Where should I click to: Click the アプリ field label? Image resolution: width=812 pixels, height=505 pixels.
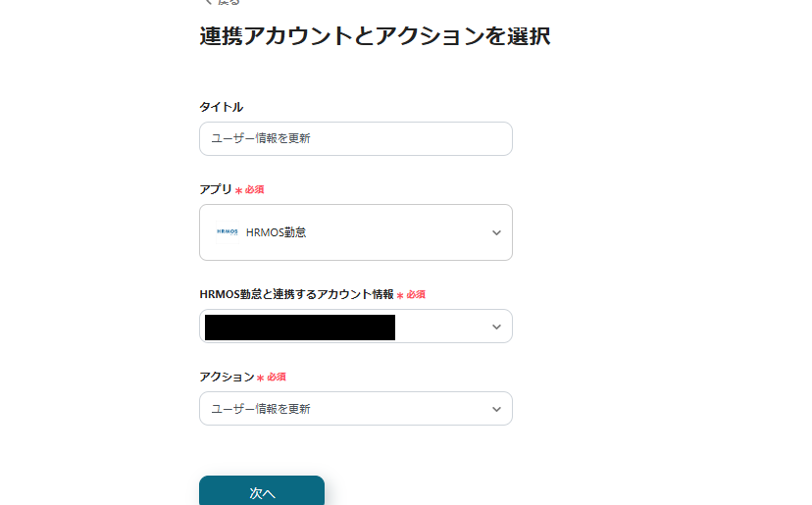pos(215,189)
